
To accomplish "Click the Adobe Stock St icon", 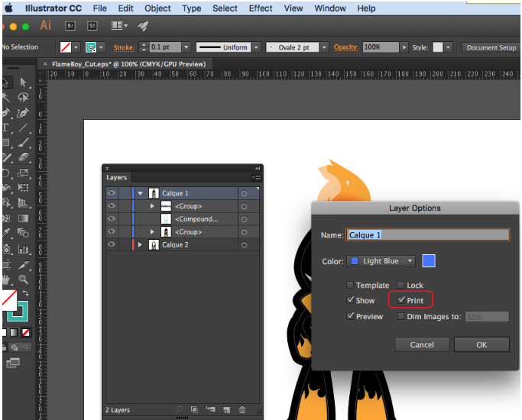I will (92, 25).
